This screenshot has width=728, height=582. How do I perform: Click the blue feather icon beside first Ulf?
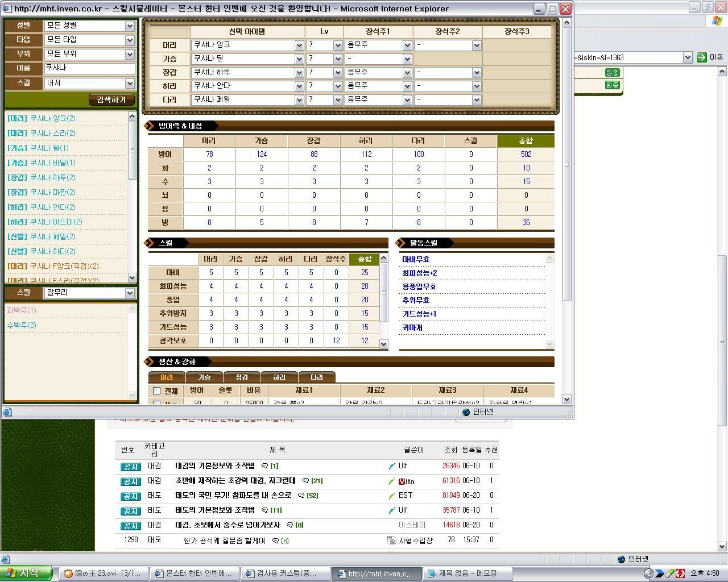click(x=392, y=466)
